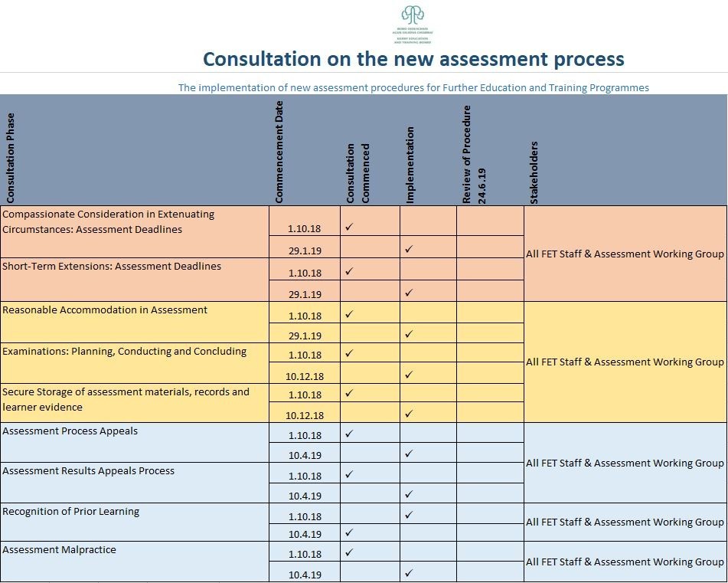
Task: Click 1.10.18 date in Secure Storage row
Action: (x=305, y=395)
